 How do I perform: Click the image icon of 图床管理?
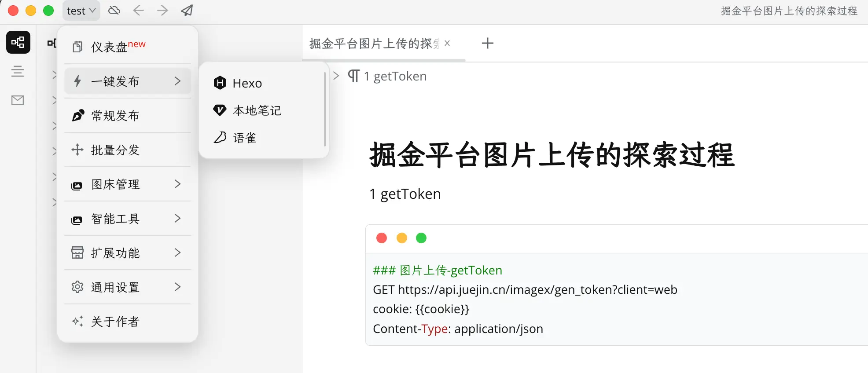click(x=77, y=186)
